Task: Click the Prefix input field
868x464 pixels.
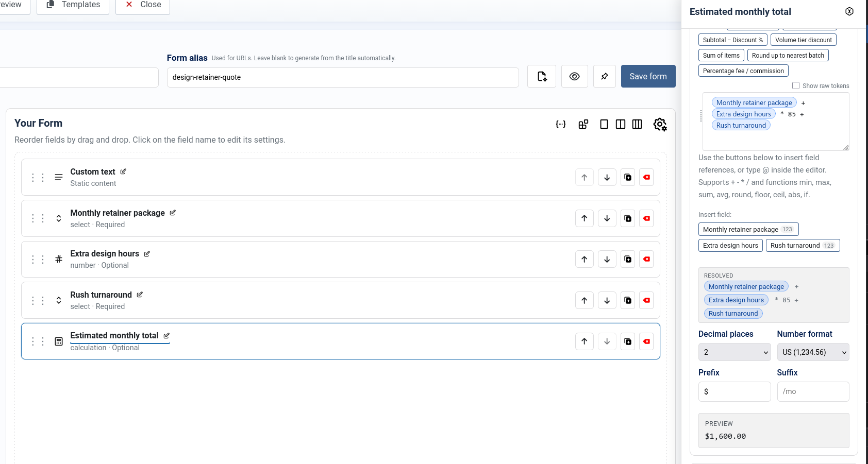Action: click(x=735, y=391)
